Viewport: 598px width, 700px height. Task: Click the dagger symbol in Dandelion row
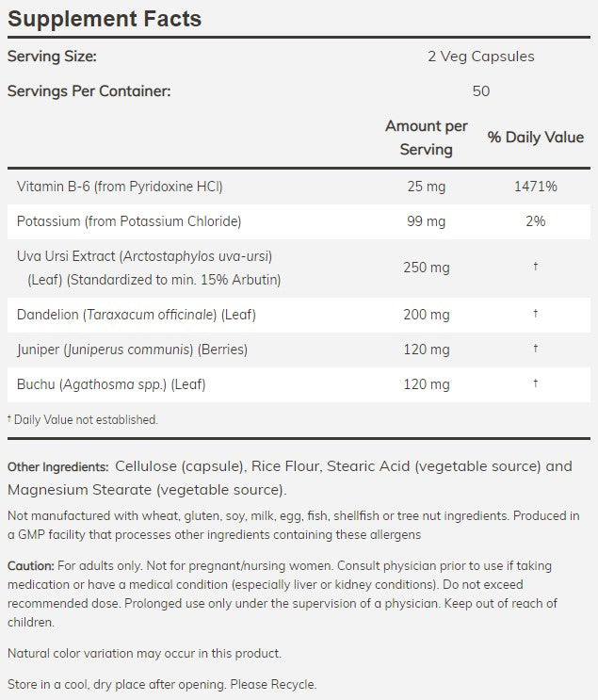[x=535, y=315]
